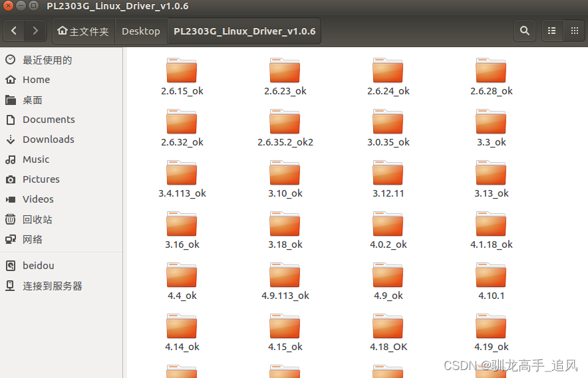Open Music in sidebar
This screenshot has width=588, height=378.
pos(61,159)
